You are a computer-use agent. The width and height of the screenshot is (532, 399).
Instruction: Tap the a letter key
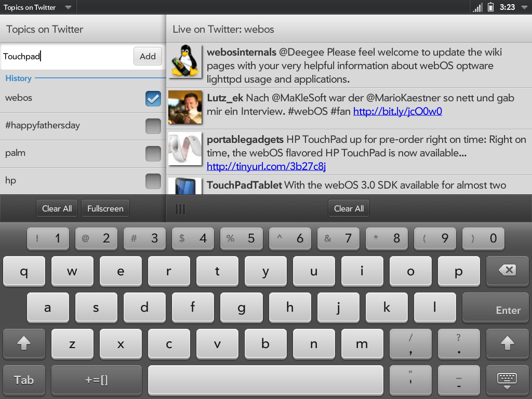pos(48,308)
